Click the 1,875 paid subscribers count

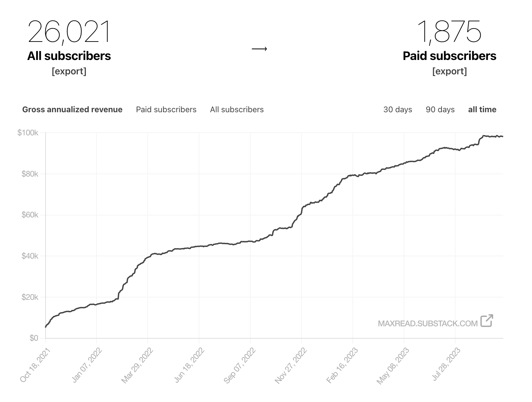tap(450, 32)
